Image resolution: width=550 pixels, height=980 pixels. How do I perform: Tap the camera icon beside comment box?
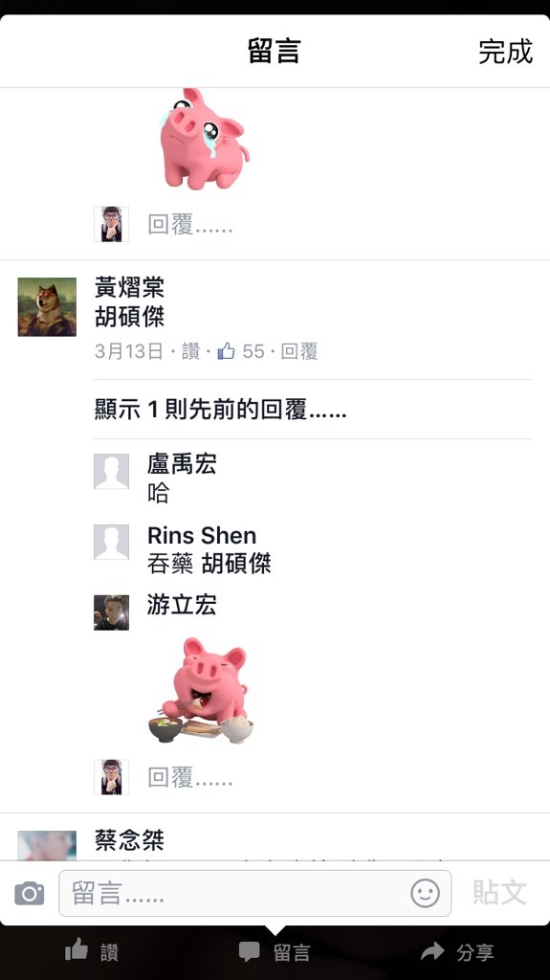tap(30, 893)
